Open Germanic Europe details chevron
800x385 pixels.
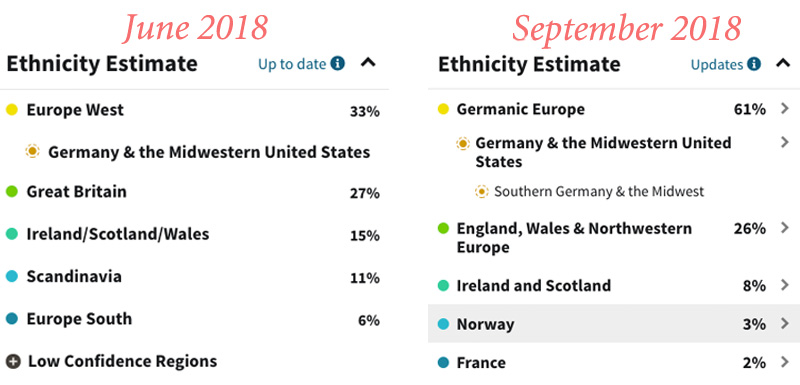[x=785, y=108]
